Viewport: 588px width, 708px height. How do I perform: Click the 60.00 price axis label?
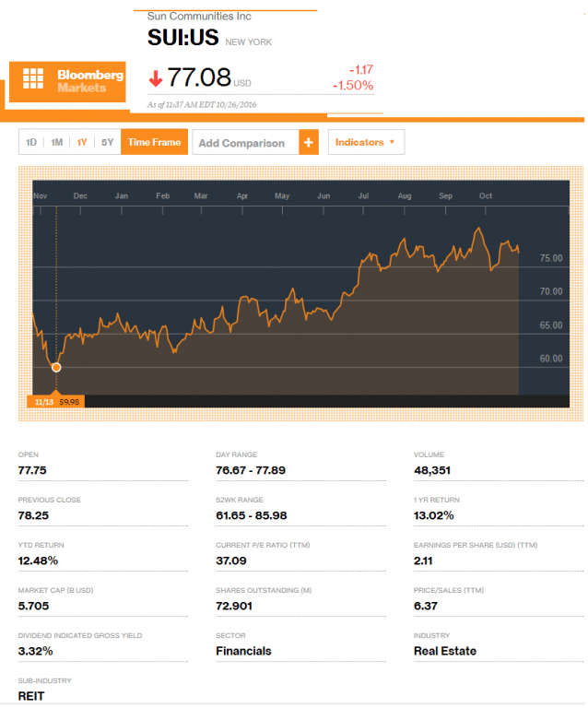pyautogui.click(x=551, y=359)
